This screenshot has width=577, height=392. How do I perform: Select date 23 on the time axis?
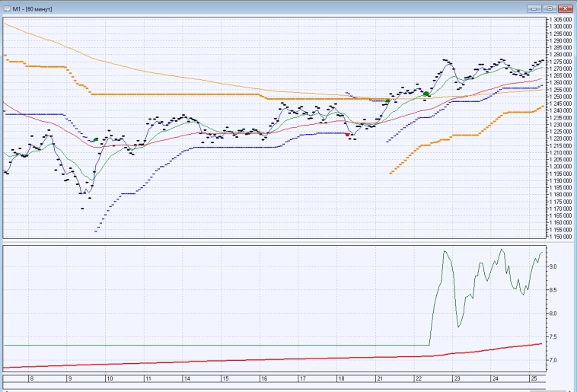click(x=456, y=378)
